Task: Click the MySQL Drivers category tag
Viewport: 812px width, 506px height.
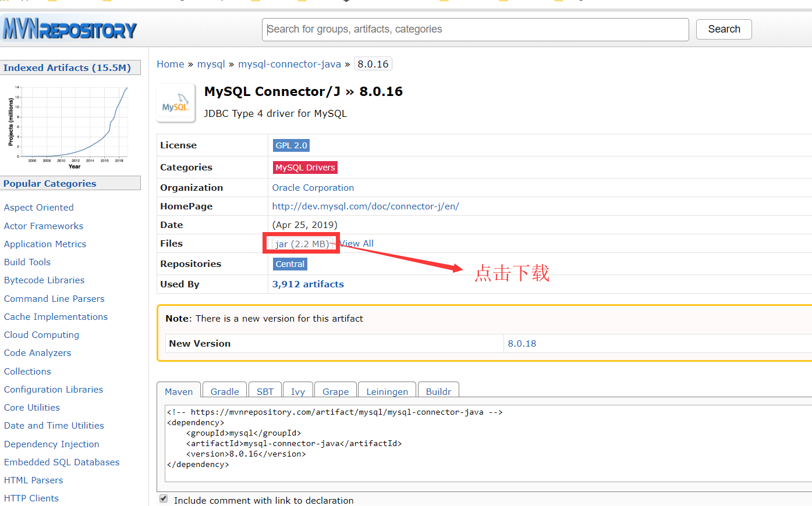Action: 305,168
